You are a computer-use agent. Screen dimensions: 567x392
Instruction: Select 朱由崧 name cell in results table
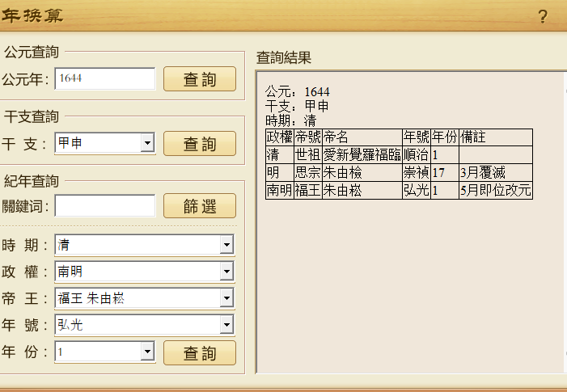click(362, 191)
